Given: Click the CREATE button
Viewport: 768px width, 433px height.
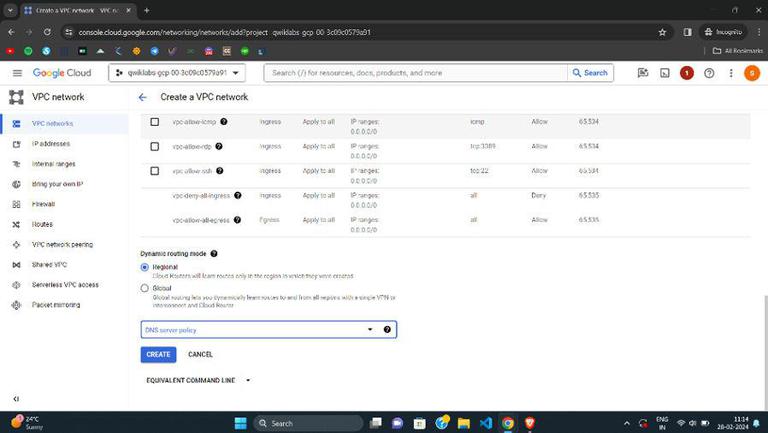Looking at the screenshot, I should coord(158,355).
